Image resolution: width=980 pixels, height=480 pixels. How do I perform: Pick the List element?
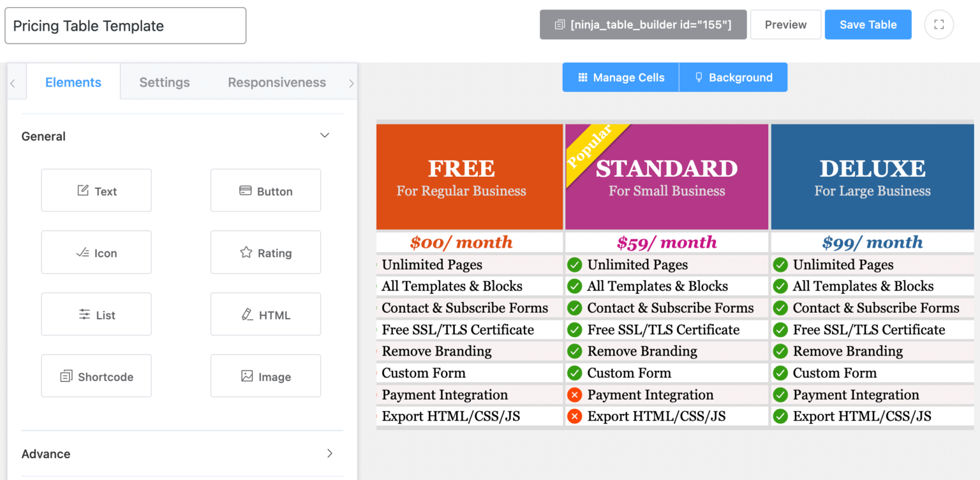pos(96,314)
